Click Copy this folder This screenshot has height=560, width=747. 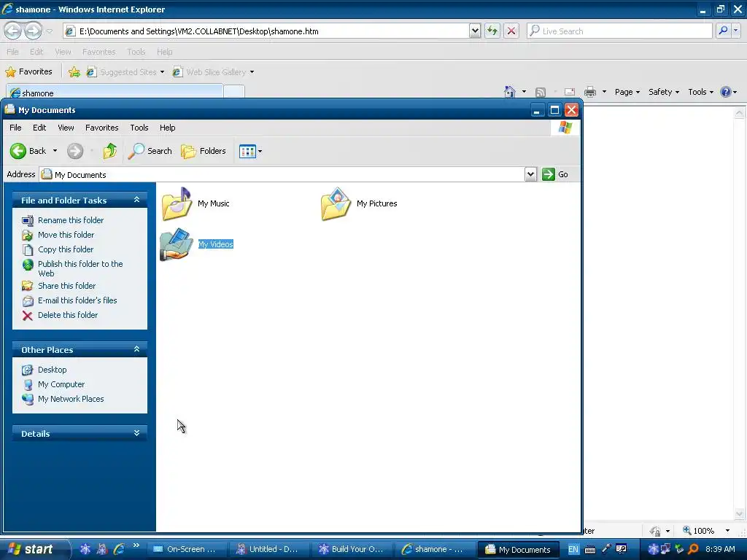point(65,249)
